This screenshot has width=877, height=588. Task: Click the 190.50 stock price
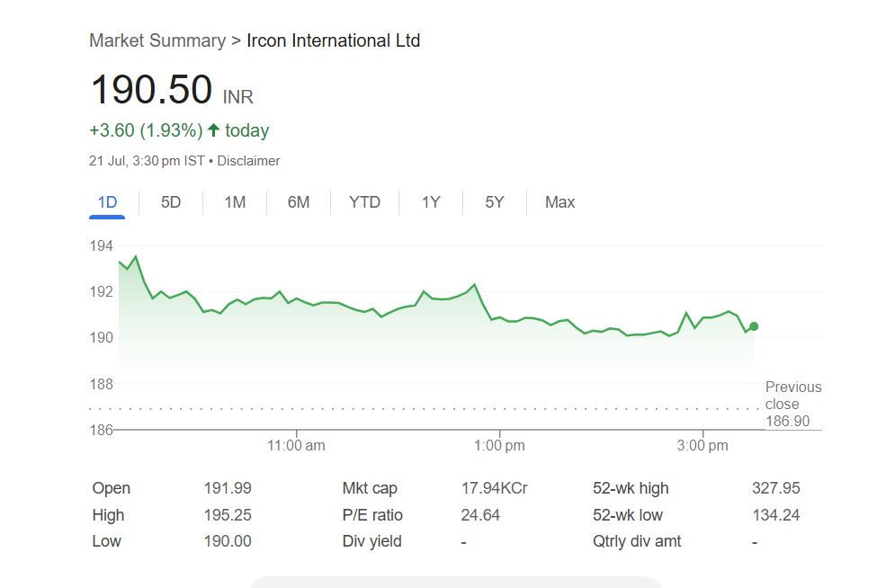[151, 90]
